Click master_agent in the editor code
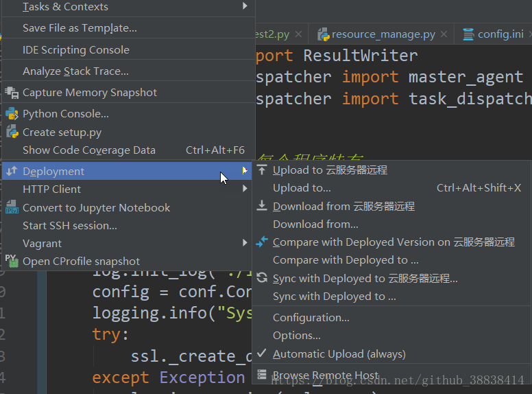 click(x=465, y=77)
